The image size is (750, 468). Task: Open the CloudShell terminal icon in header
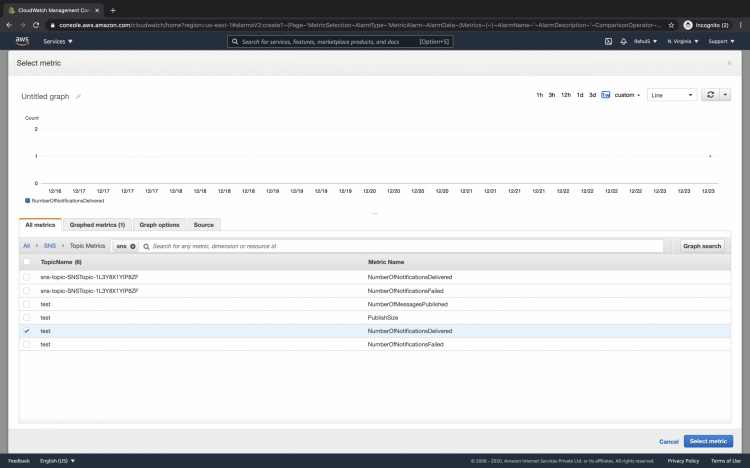(x=608, y=42)
